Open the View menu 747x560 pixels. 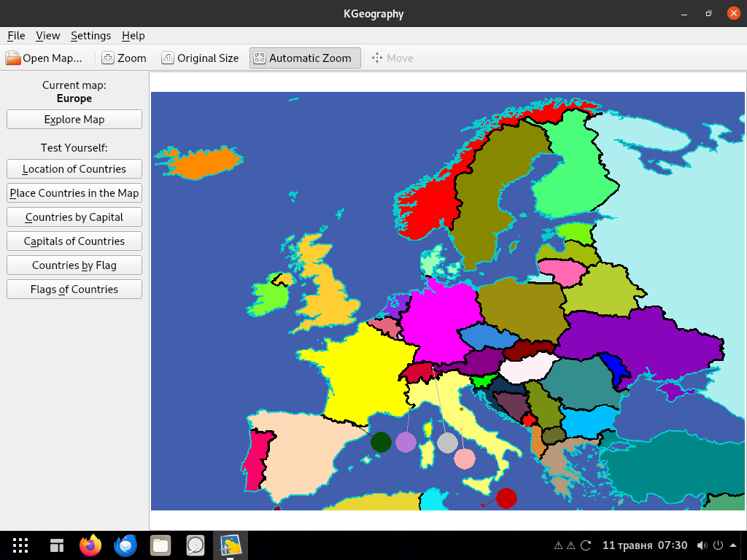[47, 36]
